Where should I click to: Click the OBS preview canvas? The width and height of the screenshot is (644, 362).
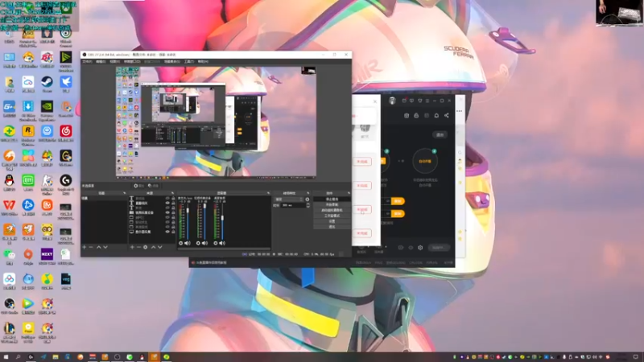216,122
